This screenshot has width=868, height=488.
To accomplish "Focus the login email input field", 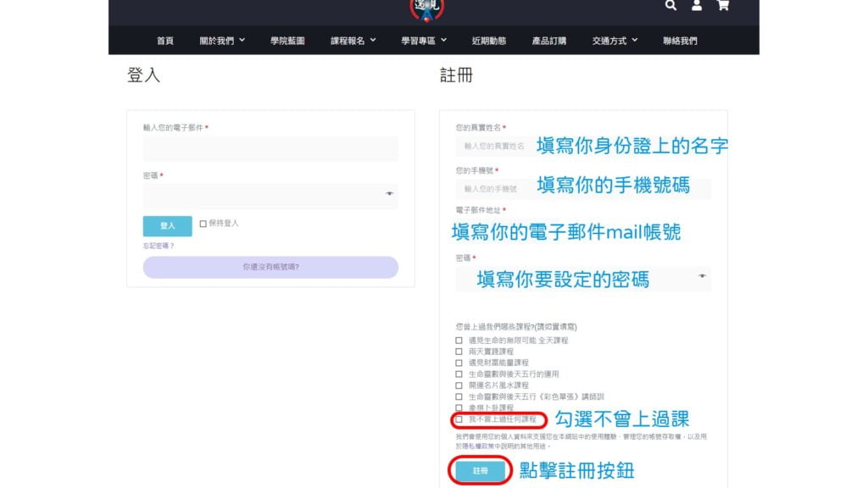I will (x=270, y=148).
